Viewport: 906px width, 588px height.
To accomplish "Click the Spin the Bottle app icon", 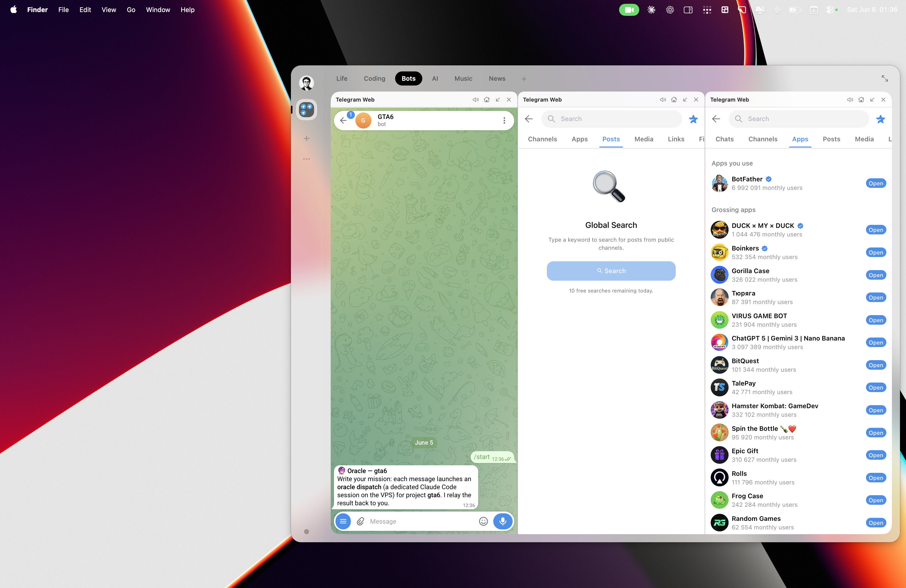I will pyautogui.click(x=720, y=432).
